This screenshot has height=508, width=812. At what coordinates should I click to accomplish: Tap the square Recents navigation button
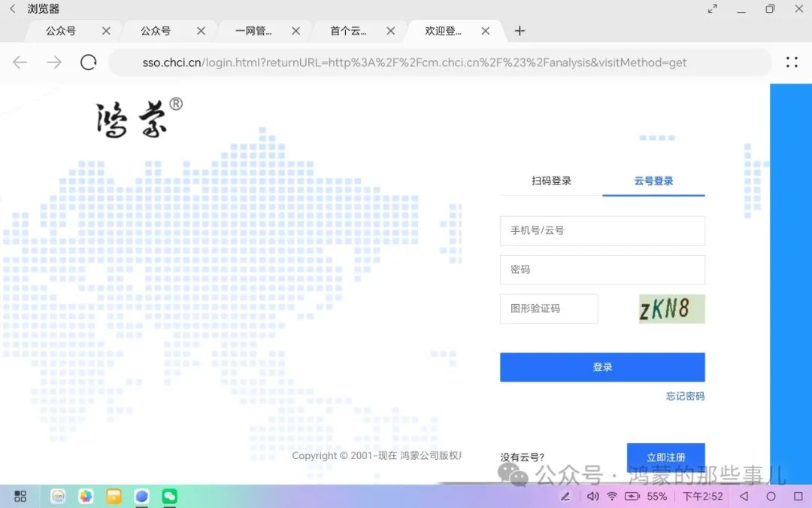tap(798, 496)
